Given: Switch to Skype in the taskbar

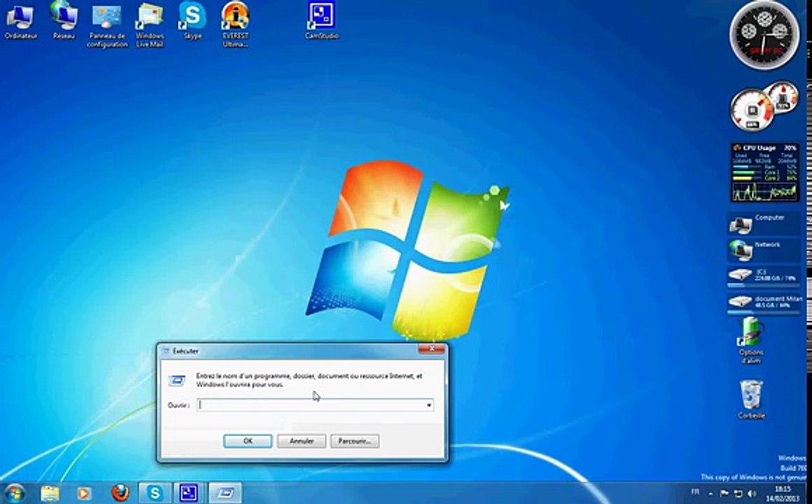Looking at the screenshot, I should coord(155,493).
